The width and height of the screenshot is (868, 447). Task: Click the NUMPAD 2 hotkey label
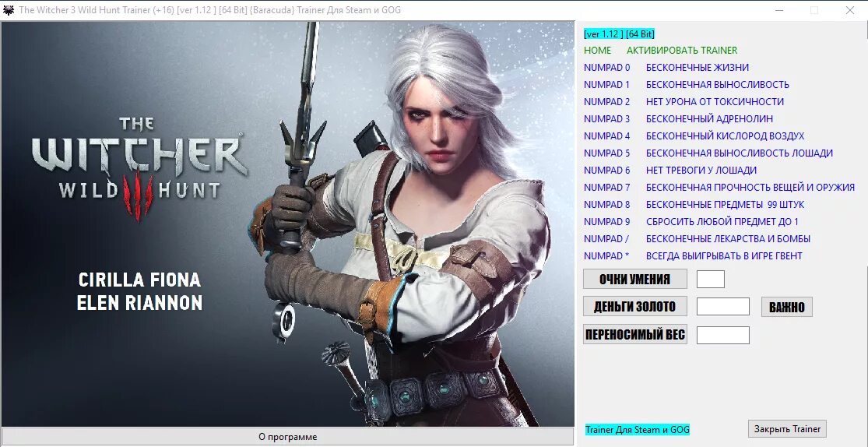[606, 102]
